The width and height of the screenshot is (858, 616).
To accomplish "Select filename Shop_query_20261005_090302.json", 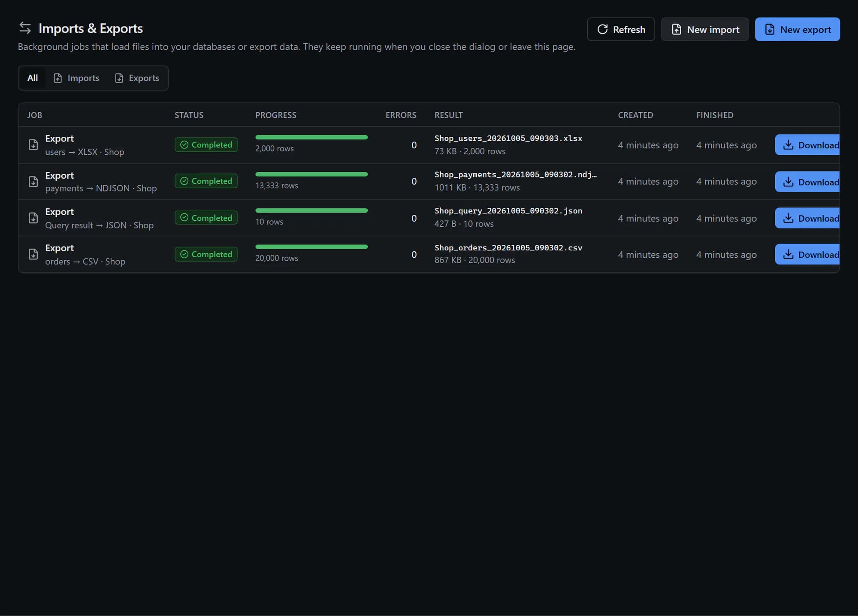I will 508,211.
